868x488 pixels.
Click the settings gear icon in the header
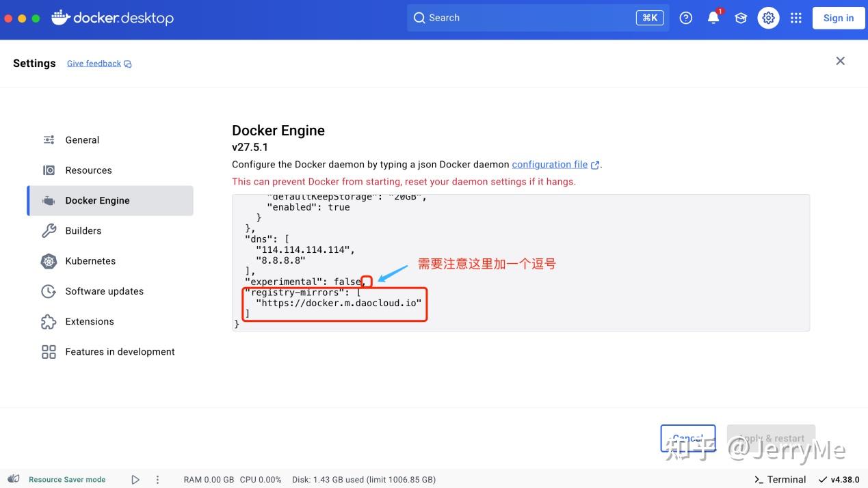pyautogui.click(x=768, y=18)
